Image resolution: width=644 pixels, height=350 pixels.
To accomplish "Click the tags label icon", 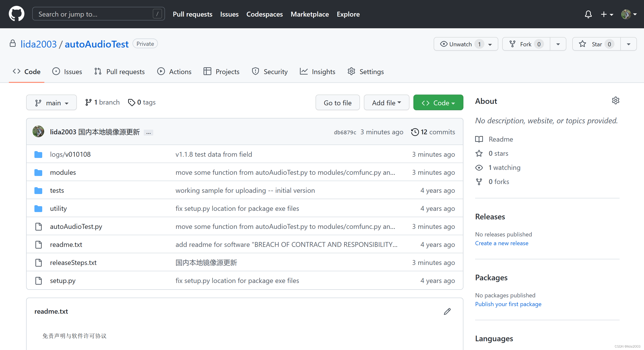I will point(132,102).
